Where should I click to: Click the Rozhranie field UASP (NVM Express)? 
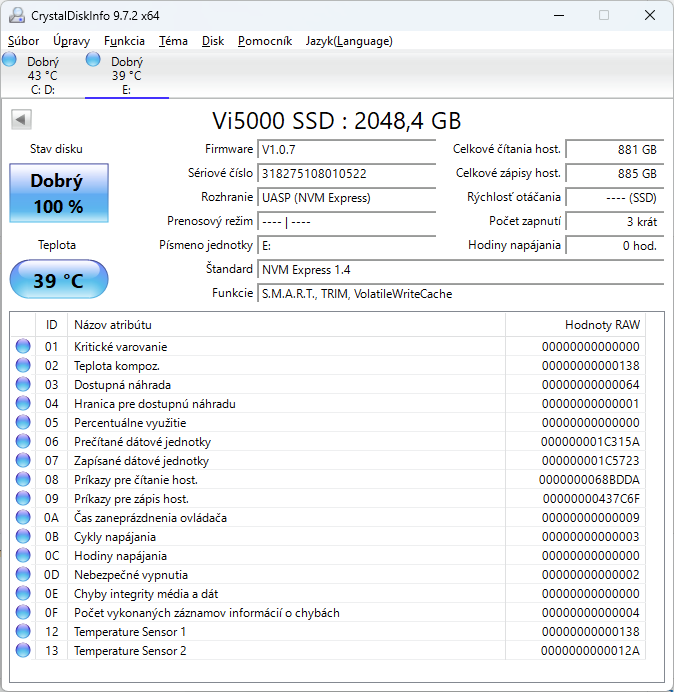pyautogui.click(x=346, y=197)
